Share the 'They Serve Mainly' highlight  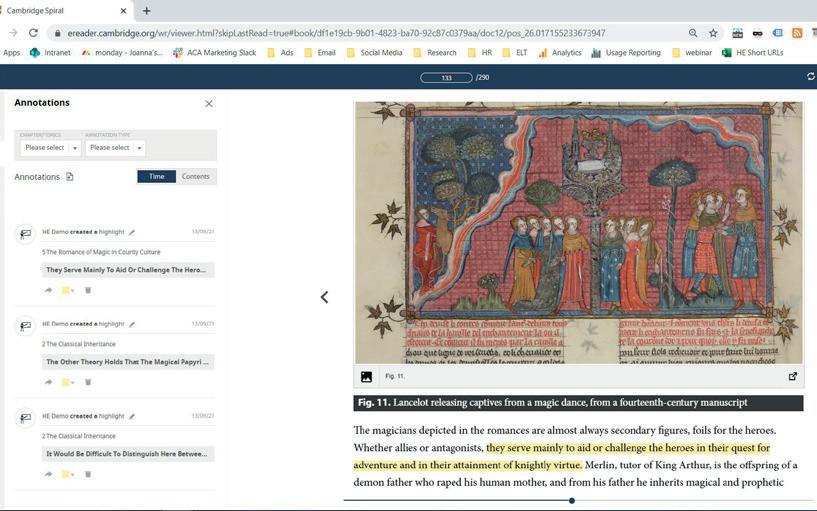click(x=48, y=290)
